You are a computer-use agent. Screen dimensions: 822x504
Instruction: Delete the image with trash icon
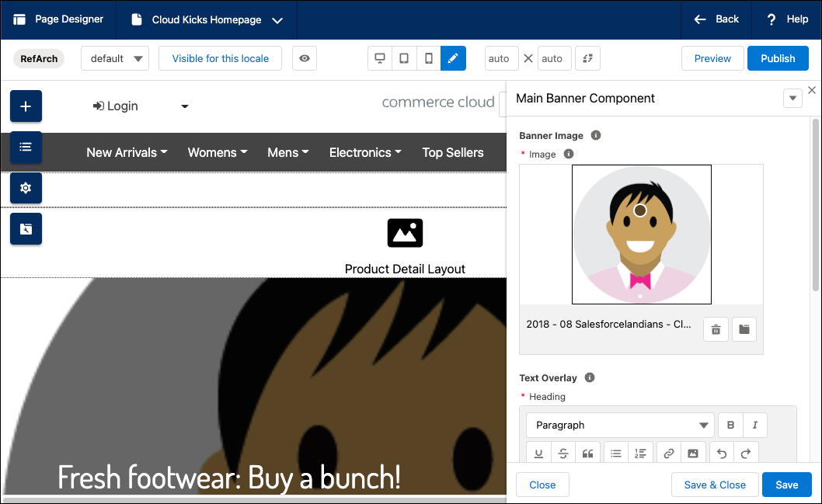[x=716, y=329]
